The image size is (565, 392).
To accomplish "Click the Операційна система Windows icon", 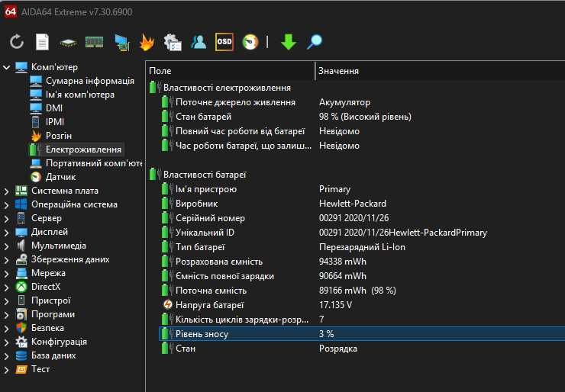I will point(21,204).
